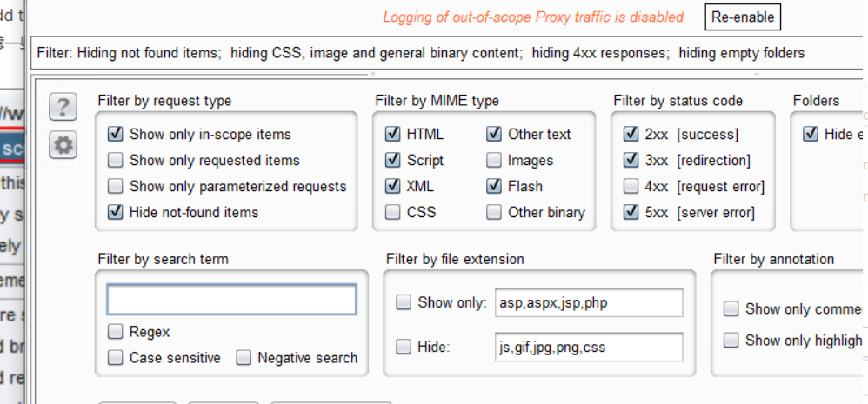
Task: Turn on Negative search
Action: tap(244, 358)
